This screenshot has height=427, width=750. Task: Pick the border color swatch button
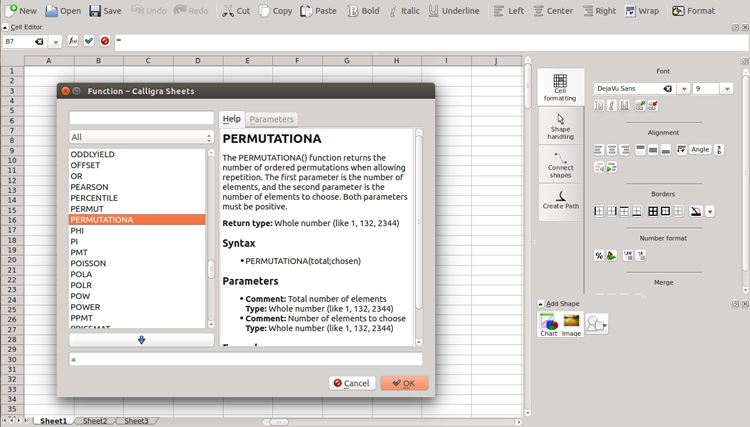click(696, 211)
